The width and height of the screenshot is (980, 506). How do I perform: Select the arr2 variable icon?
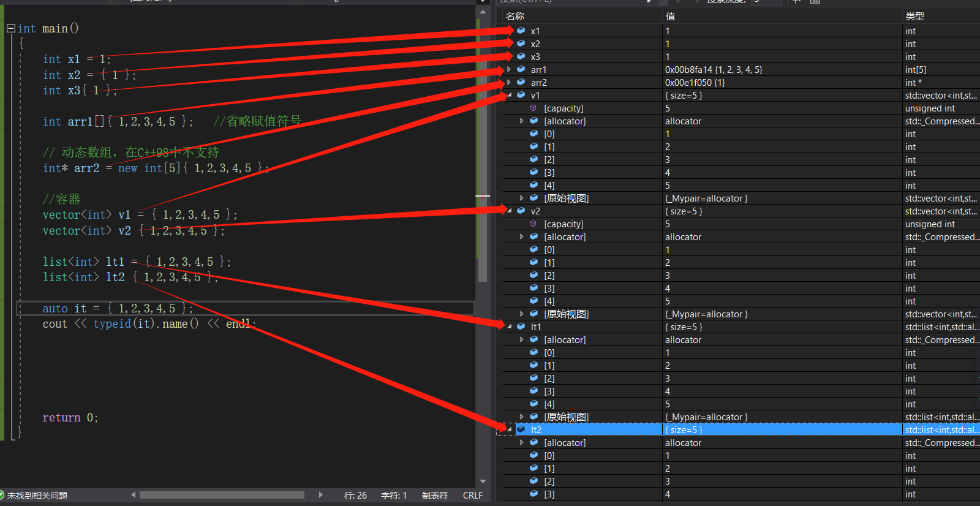pos(521,82)
